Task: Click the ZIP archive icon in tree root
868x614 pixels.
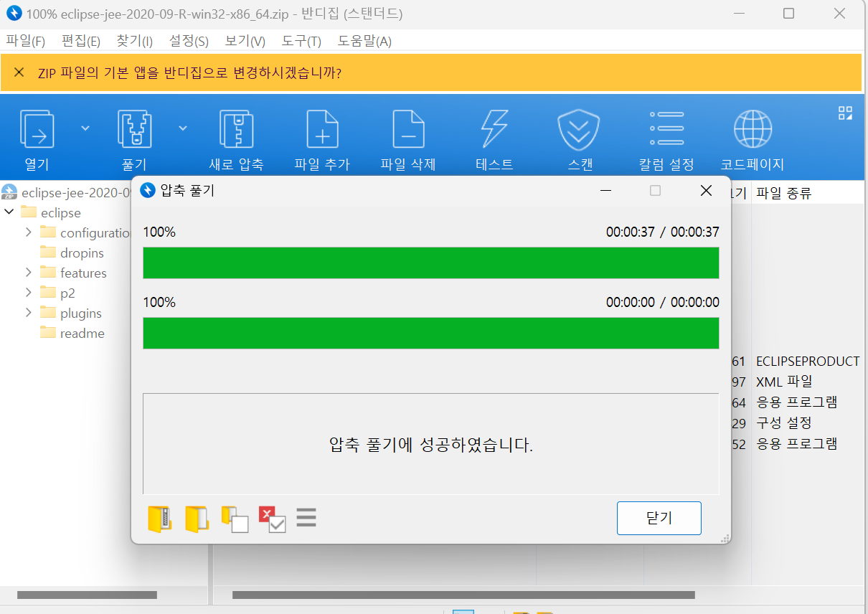Action: click(9, 192)
